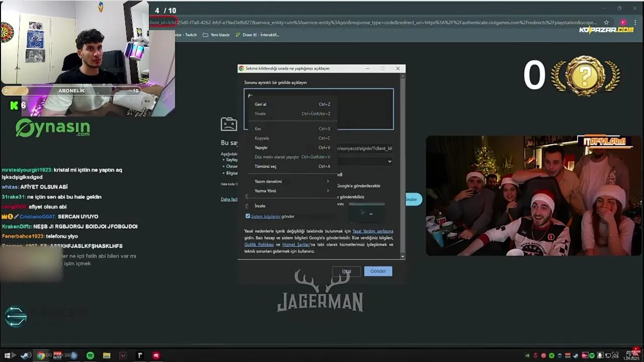Choose Geri al from the context menu

pyautogui.click(x=292, y=105)
